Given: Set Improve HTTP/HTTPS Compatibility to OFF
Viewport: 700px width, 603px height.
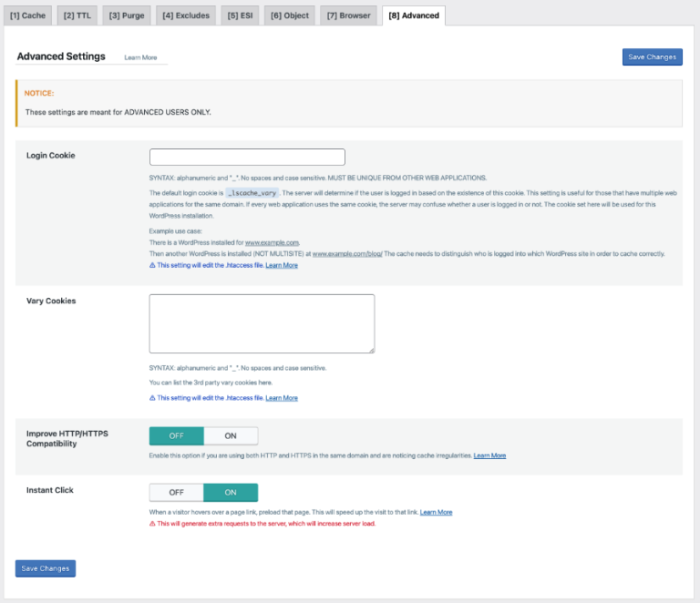Looking at the screenshot, I should tap(177, 435).
